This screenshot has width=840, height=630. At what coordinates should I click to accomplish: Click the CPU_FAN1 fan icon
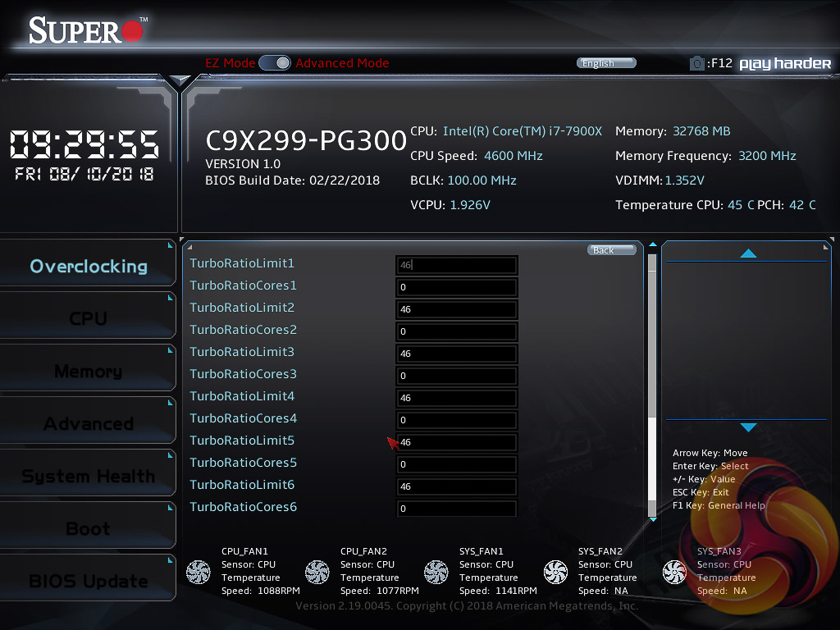click(199, 572)
